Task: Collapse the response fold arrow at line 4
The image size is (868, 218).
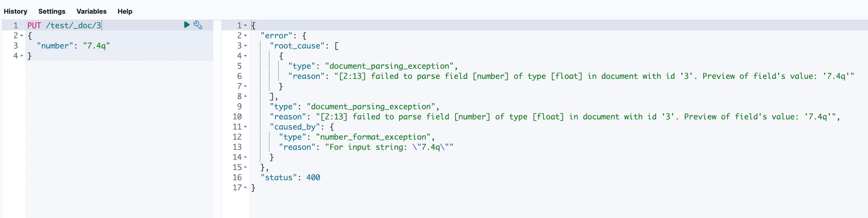Action: [x=245, y=56]
